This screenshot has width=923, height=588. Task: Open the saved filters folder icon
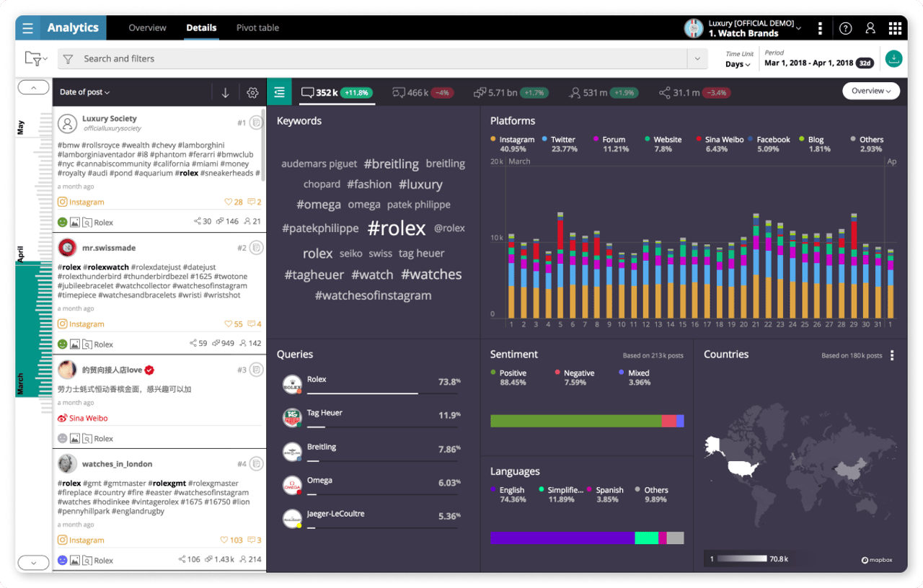(x=36, y=58)
